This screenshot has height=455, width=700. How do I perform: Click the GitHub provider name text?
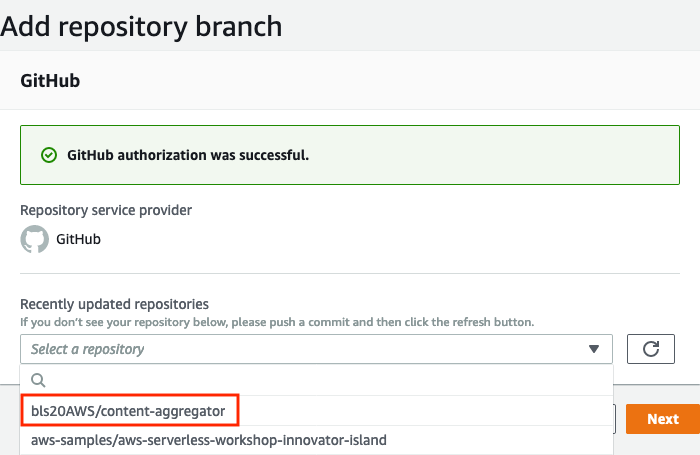pos(78,239)
